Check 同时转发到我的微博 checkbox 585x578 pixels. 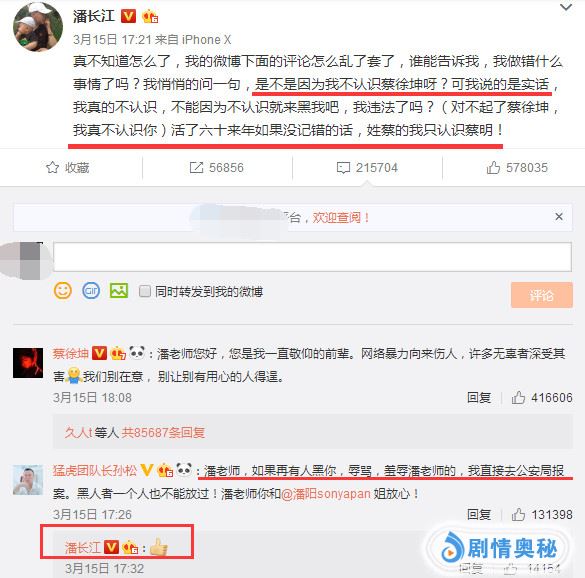(x=145, y=291)
